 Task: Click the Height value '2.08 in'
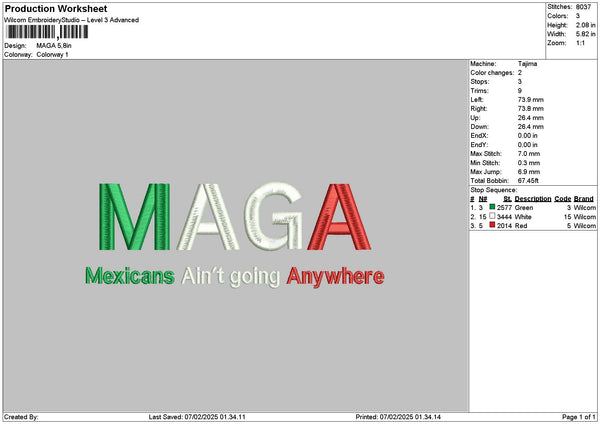click(x=585, y=25)
